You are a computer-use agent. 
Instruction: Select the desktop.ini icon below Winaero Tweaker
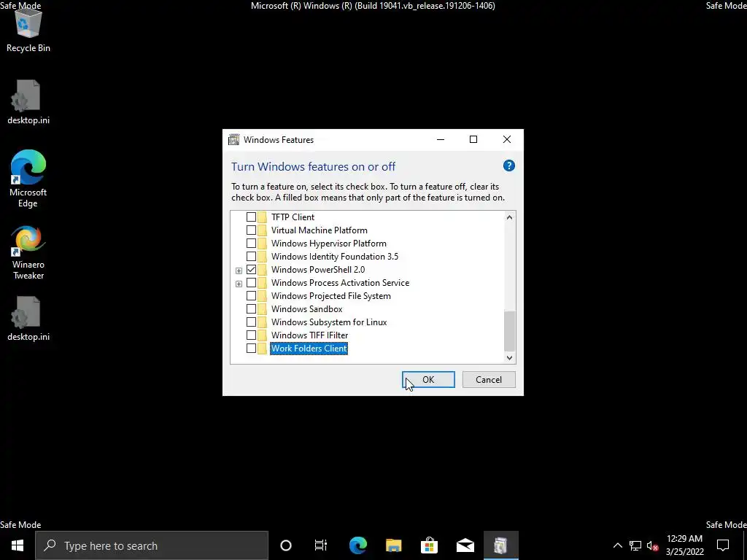(28, 319)
